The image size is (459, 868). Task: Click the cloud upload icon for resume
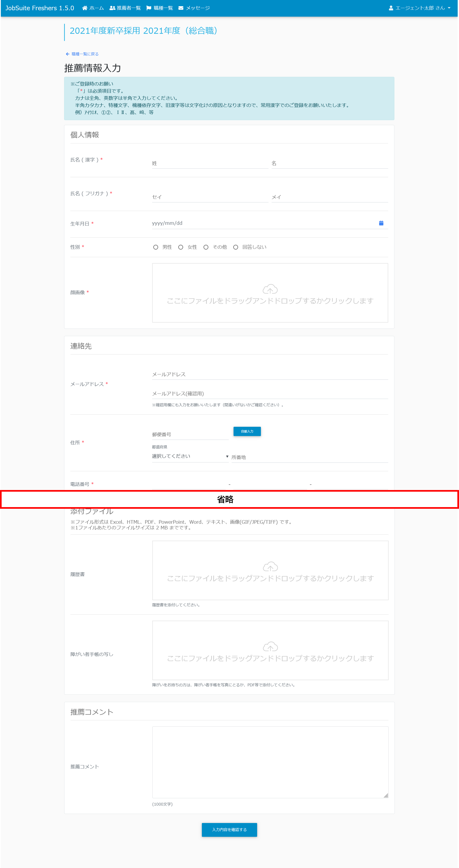pyautogui.click(x=270, y=567)
